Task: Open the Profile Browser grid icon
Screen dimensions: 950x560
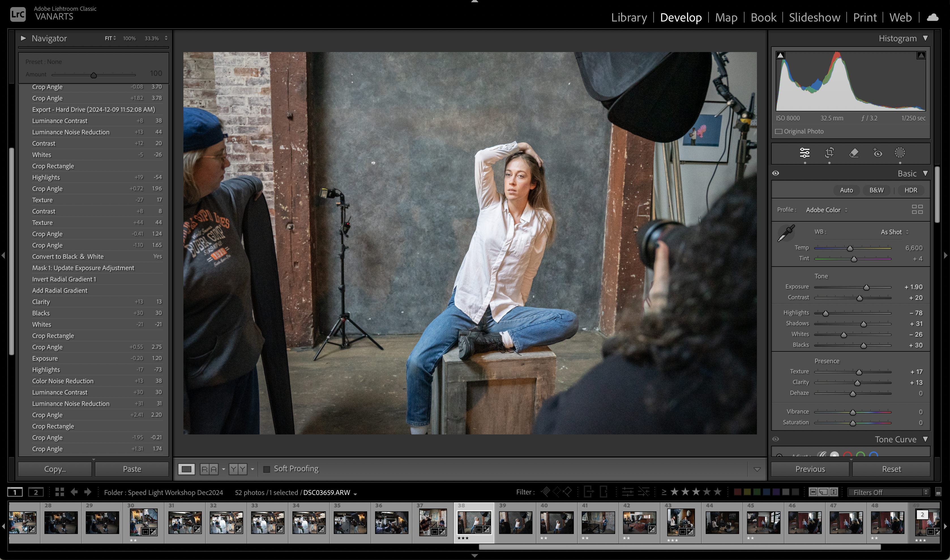Action: click(x=917, y=209)
